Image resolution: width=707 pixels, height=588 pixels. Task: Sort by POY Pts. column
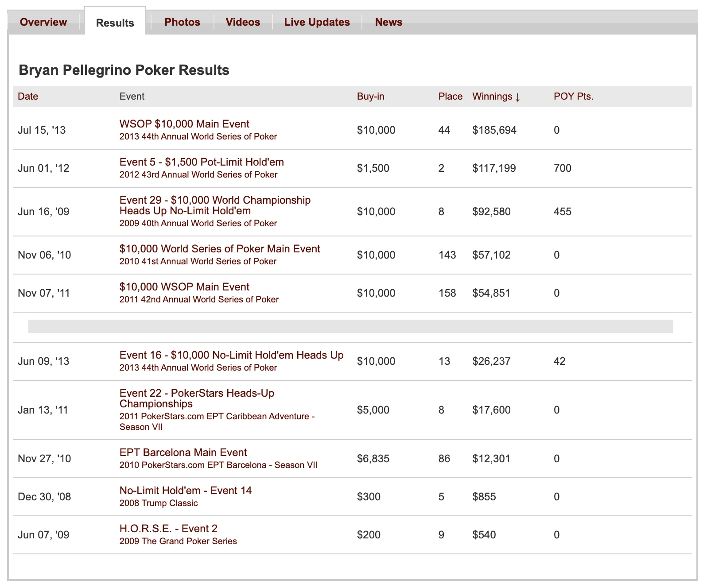[573, 97]
